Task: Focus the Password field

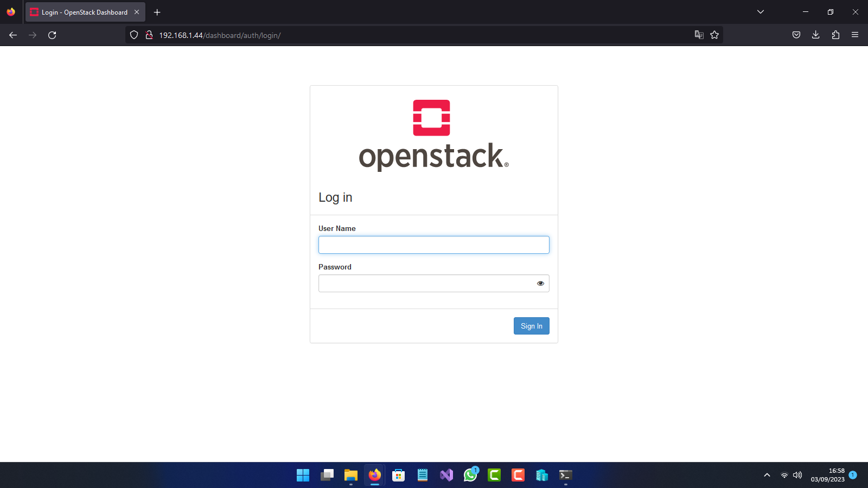Action: tap(434, 284)
